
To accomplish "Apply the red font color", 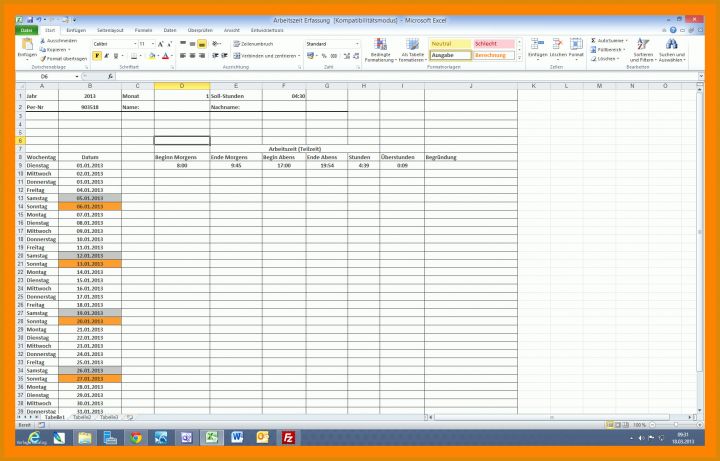I will coord(166,56).
